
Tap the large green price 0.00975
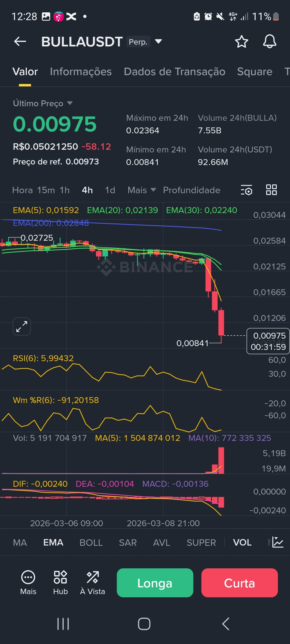tap(55, 124)
